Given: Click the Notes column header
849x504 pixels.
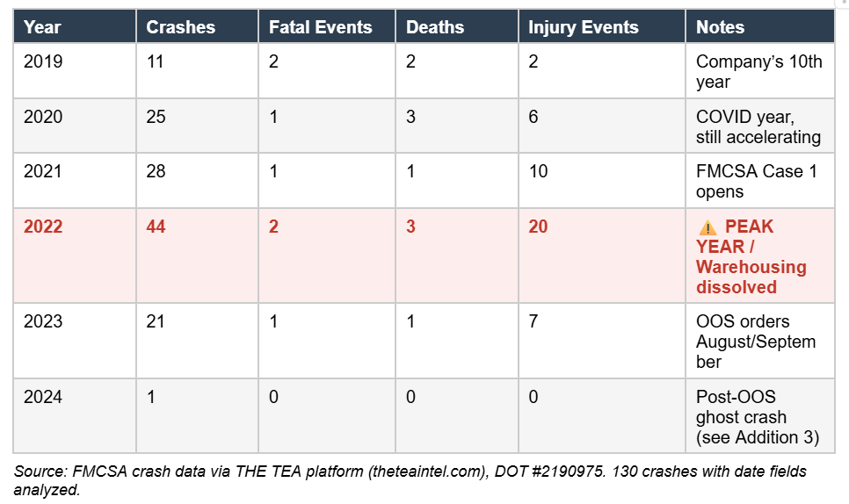Looking at the screenshot, I should click(720, 27).
